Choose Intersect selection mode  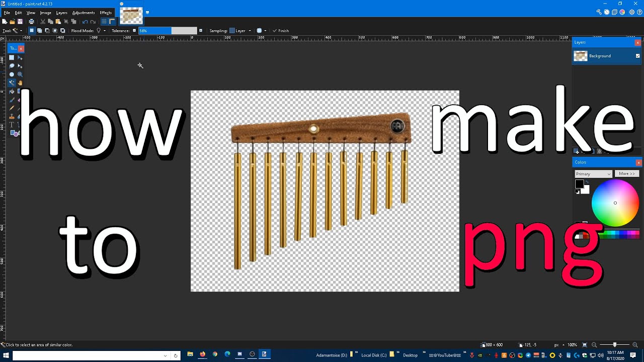pos(55,31)
